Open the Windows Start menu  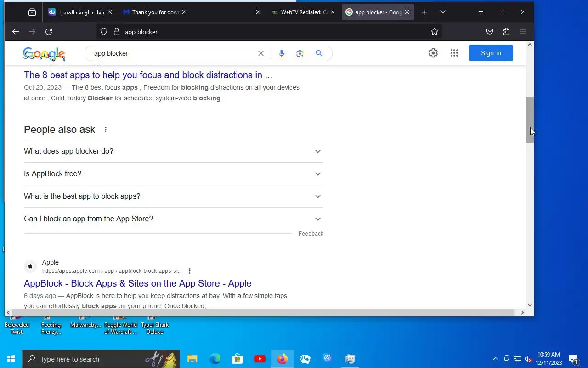click(x=11, y=359)
